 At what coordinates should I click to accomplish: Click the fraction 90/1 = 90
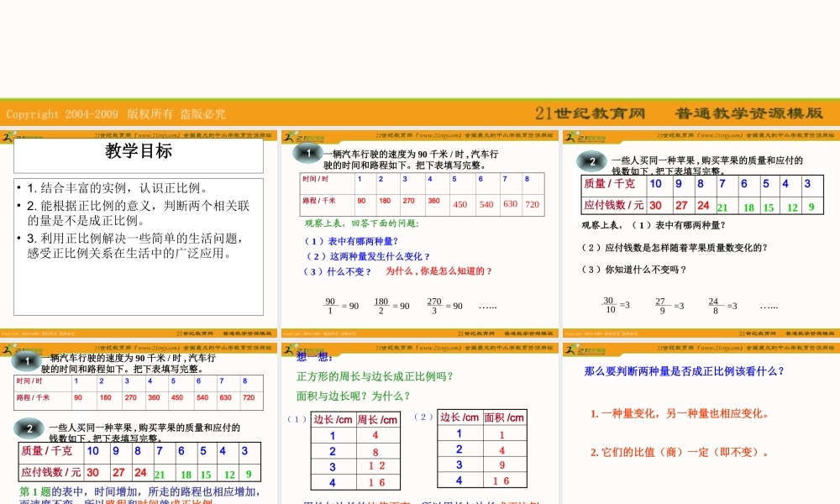click(341, 306)
